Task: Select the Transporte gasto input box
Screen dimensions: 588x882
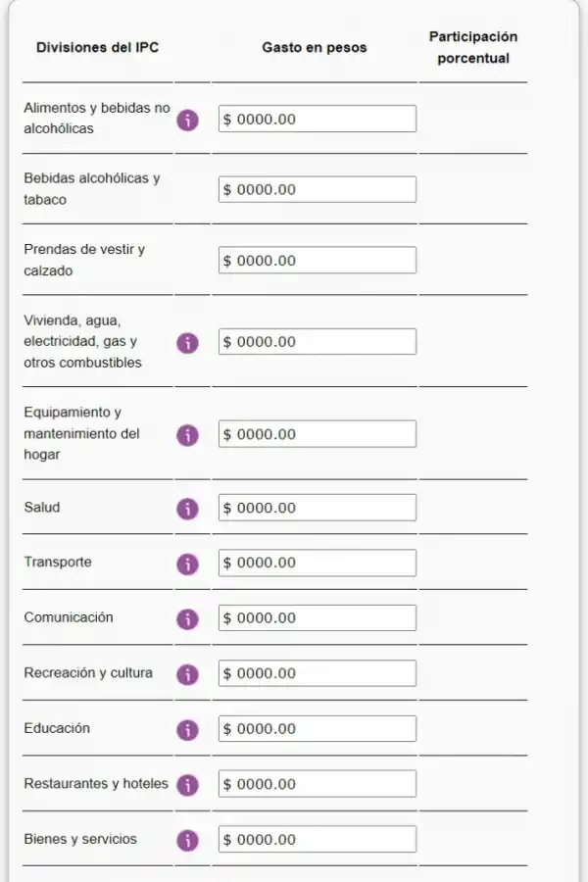Action: pos(316,563)
